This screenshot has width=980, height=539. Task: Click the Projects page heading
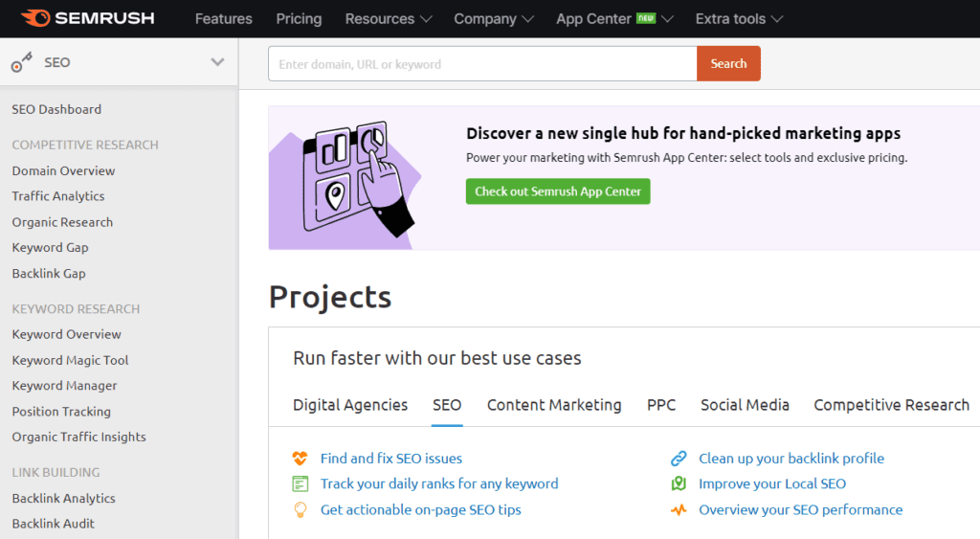tap(330, 297)
